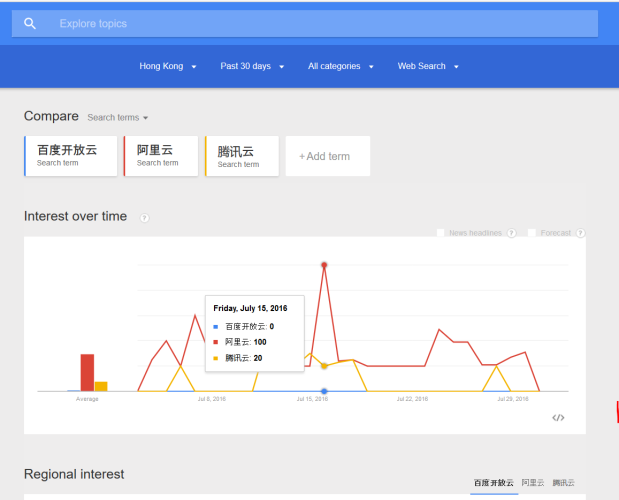Click the red 阿里云: 100 tooltip swatch
The height and width of the screenshot is (500, 619).
pos(216,342)
